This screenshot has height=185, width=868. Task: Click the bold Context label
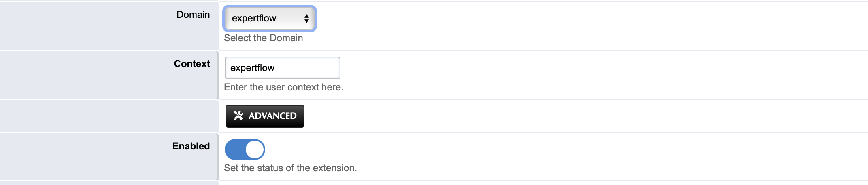192,64
